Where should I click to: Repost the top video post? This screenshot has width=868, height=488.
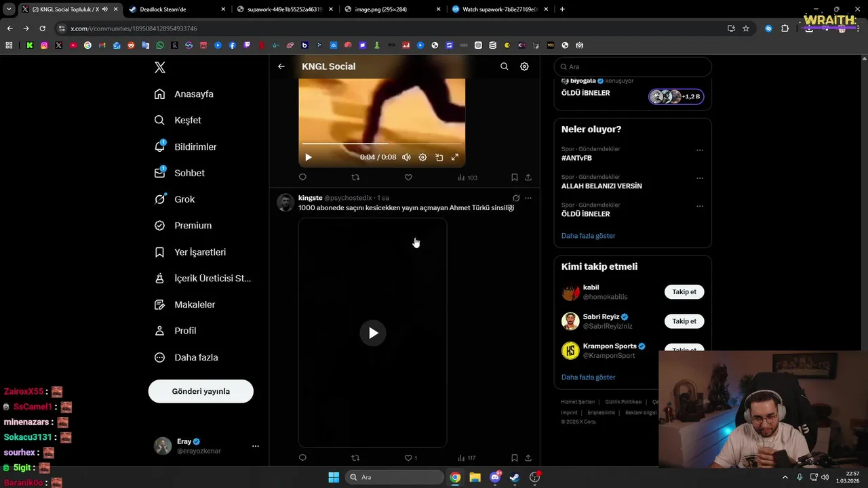(x=355, y=178)
